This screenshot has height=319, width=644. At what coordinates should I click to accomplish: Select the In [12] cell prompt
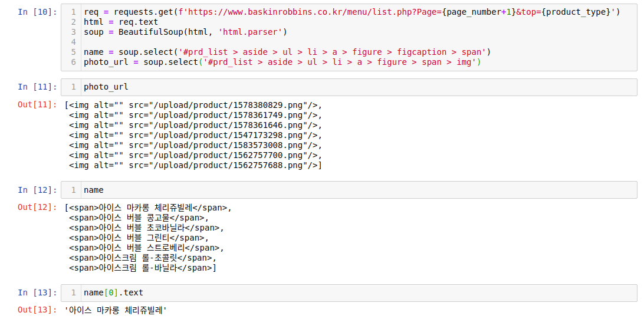pos(37,190)
